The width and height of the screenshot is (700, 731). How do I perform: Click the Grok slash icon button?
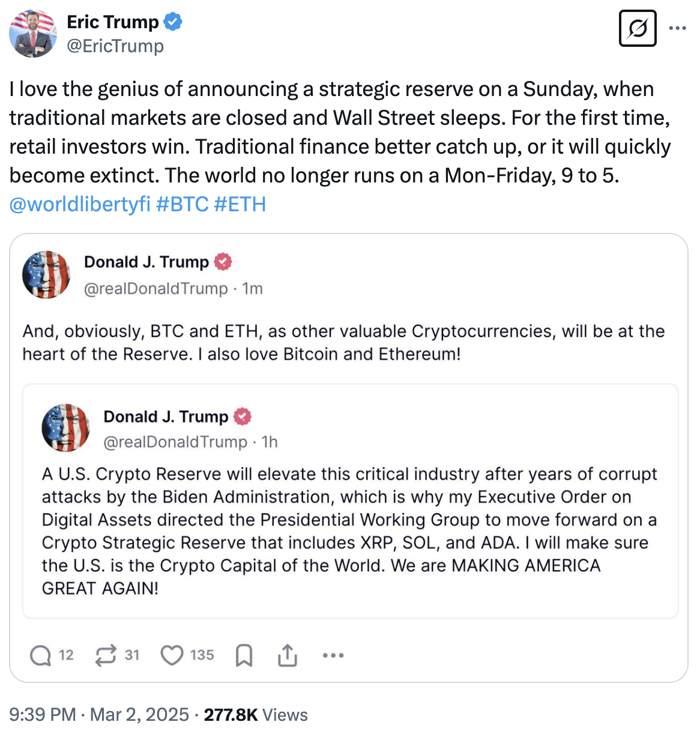coord(637,28)
